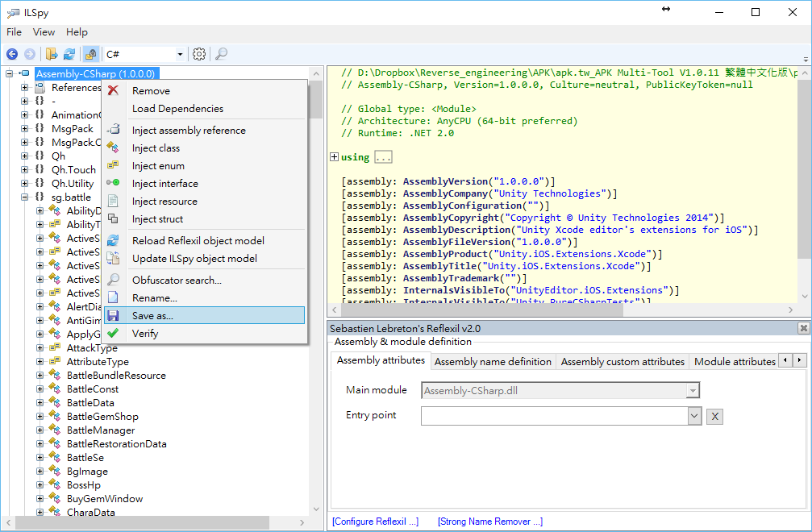Click the AttackType enum icon
This screenshot has width=812, height=532.
(x=55, y=347)
